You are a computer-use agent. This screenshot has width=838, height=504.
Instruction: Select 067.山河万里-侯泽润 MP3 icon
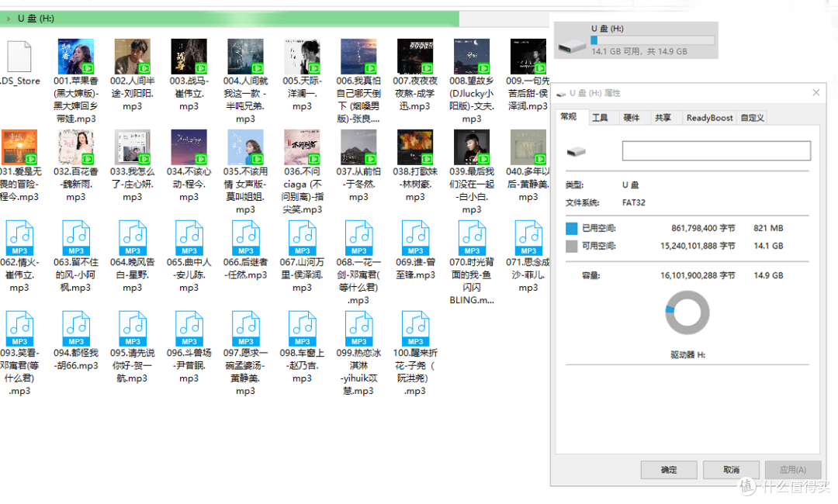pyautogui.click(x=303, y=237)
